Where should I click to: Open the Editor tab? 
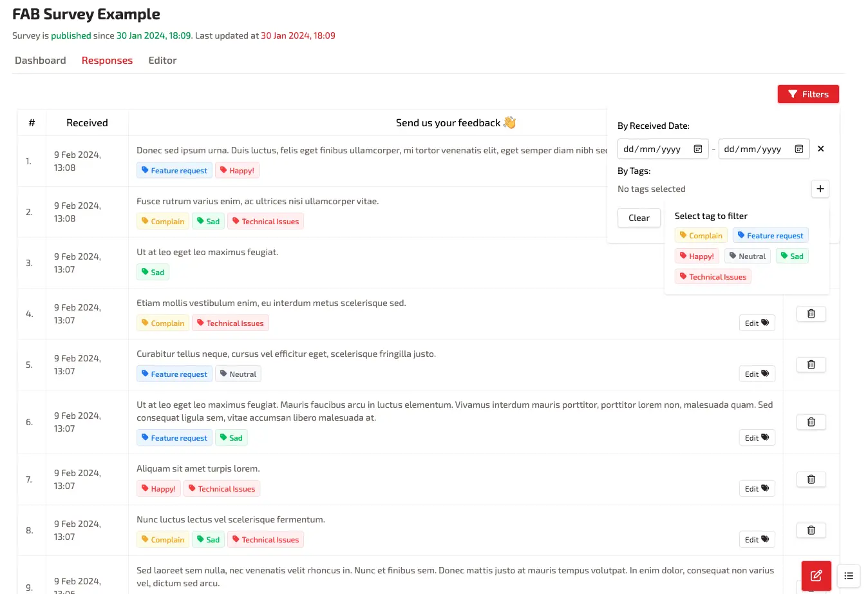[162, 61]
